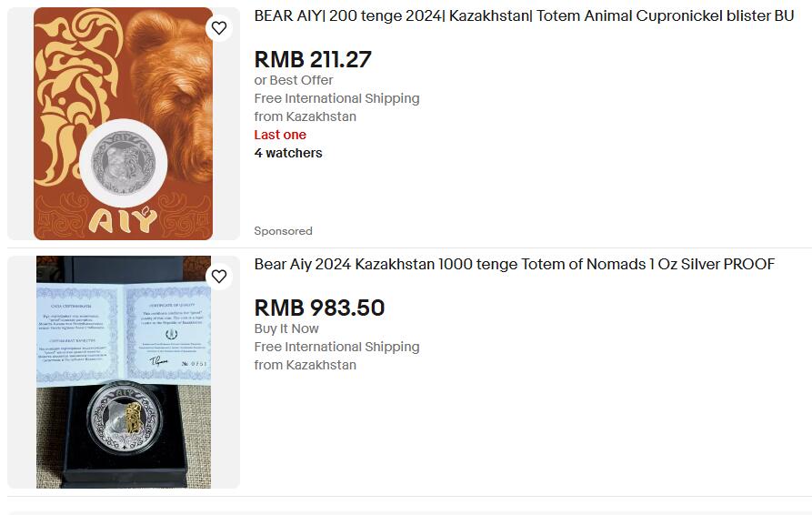Click the silver coin in the black box
Image resolution: width=812 pixels, height=515 pixels.
pos(124,416)
